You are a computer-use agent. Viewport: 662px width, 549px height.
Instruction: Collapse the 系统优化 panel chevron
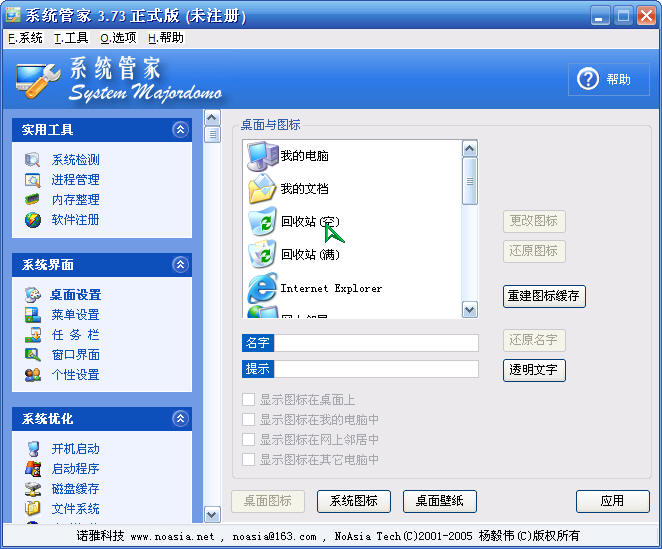point(180,419)
